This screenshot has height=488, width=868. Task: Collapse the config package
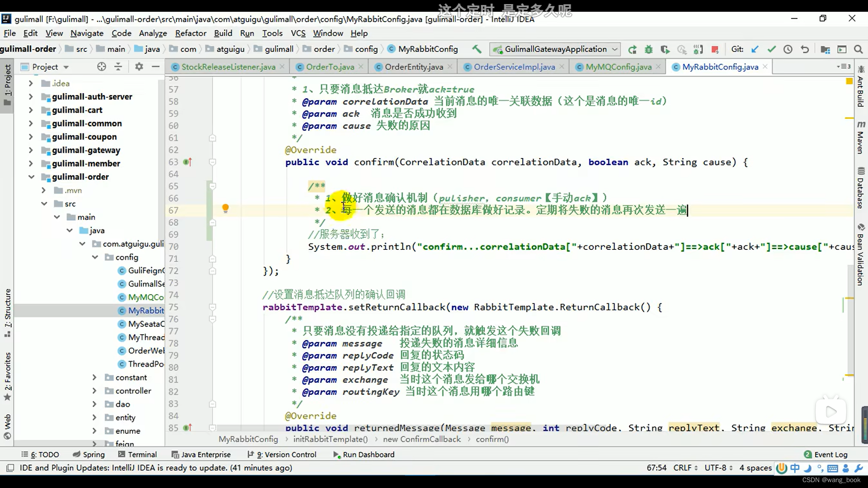point(95,257)
